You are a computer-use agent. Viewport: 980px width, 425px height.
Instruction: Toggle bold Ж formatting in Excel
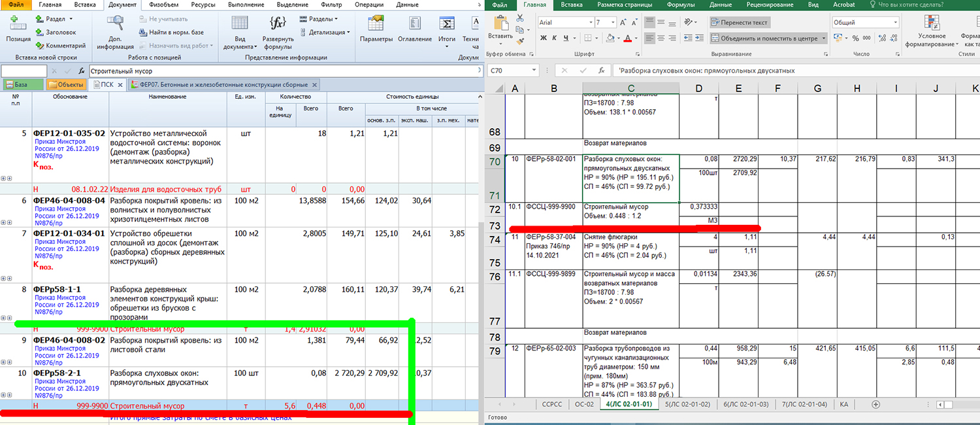(x=543, y=39)
